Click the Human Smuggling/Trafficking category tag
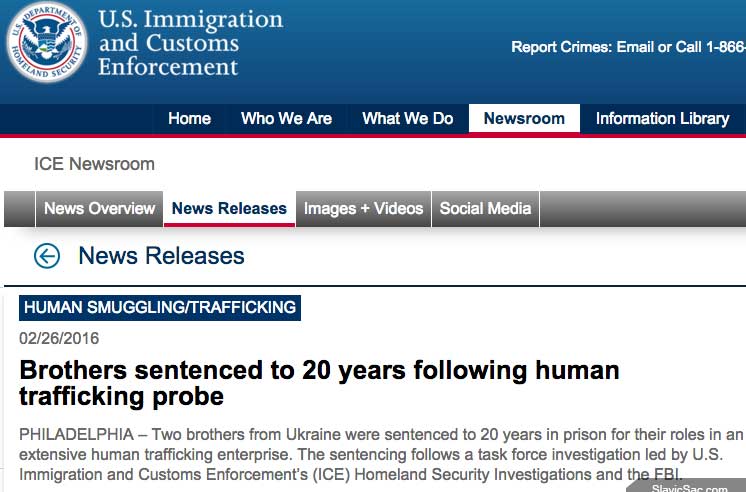This screenshot has height=492, width=746. (160, 308)
